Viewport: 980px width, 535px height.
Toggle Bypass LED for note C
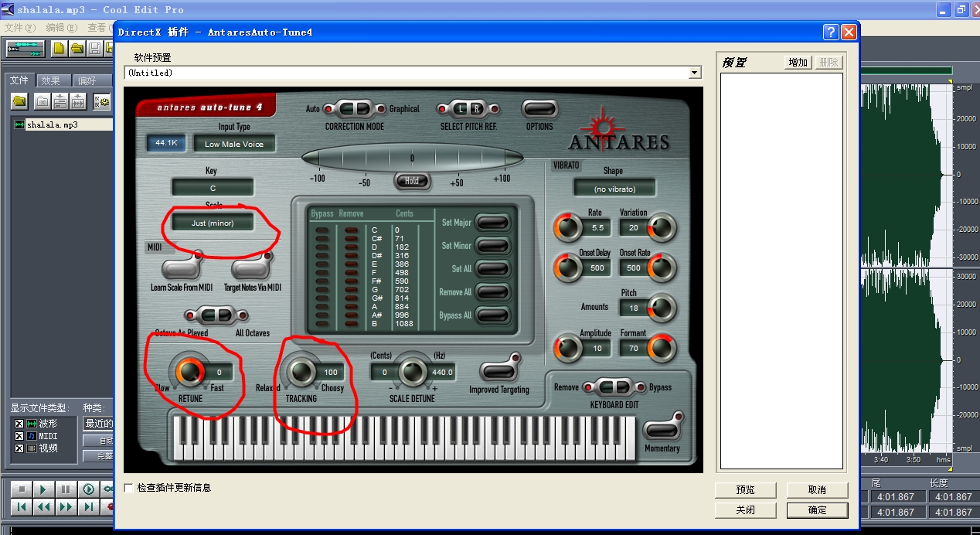click(x=322, y=230)
